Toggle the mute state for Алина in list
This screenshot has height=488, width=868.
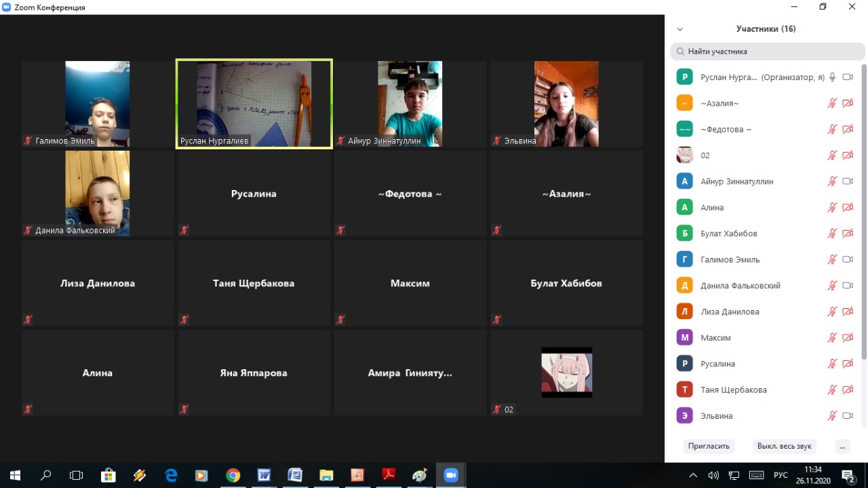coord(832,207)
